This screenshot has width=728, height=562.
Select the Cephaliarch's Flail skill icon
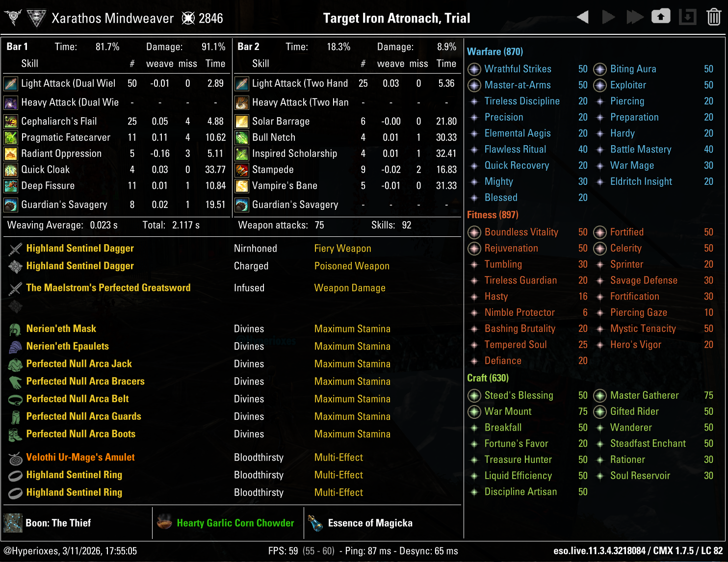(10, 121)
